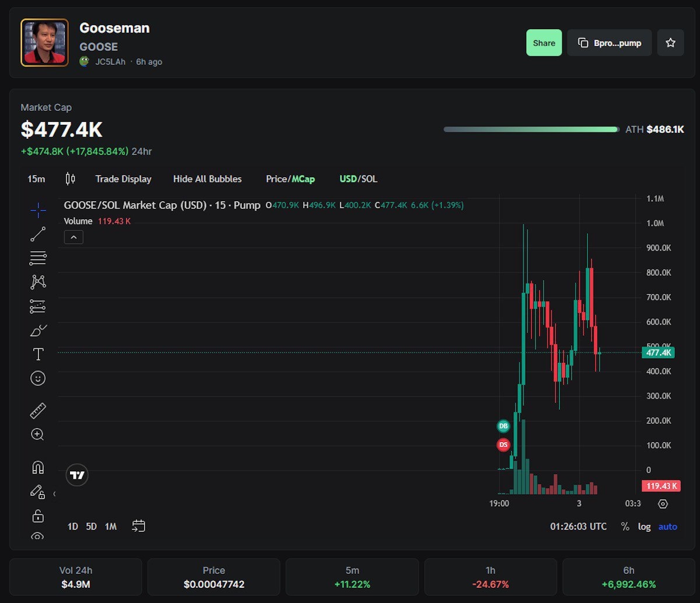Viewport: 700px width, 603px height.
Task: Click the TradingView logo badge
Action: point(77,475)
